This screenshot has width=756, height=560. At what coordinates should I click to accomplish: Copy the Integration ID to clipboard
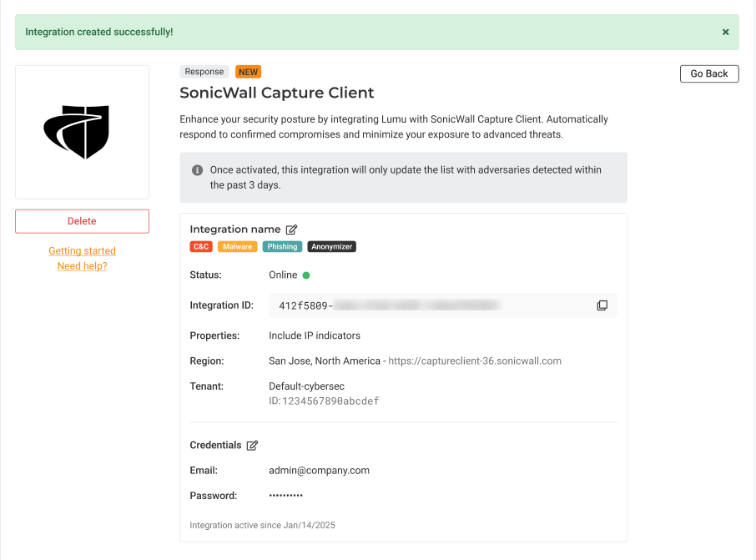pos(602,305)
